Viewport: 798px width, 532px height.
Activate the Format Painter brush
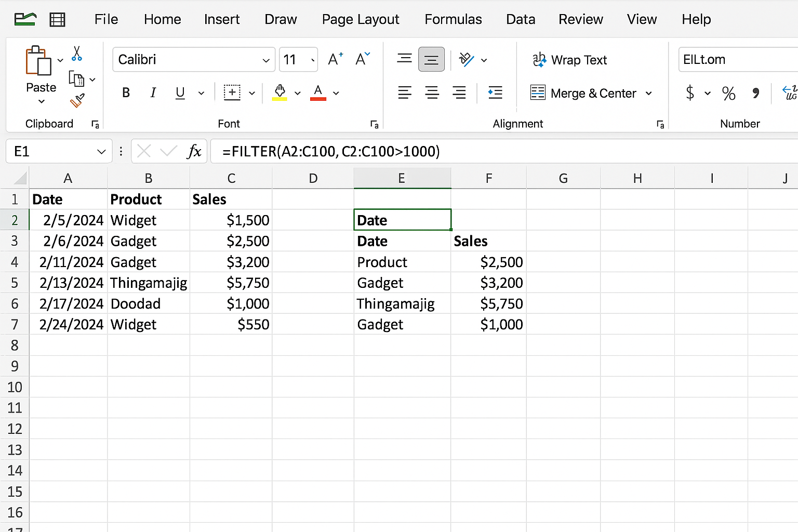[77, 100]
